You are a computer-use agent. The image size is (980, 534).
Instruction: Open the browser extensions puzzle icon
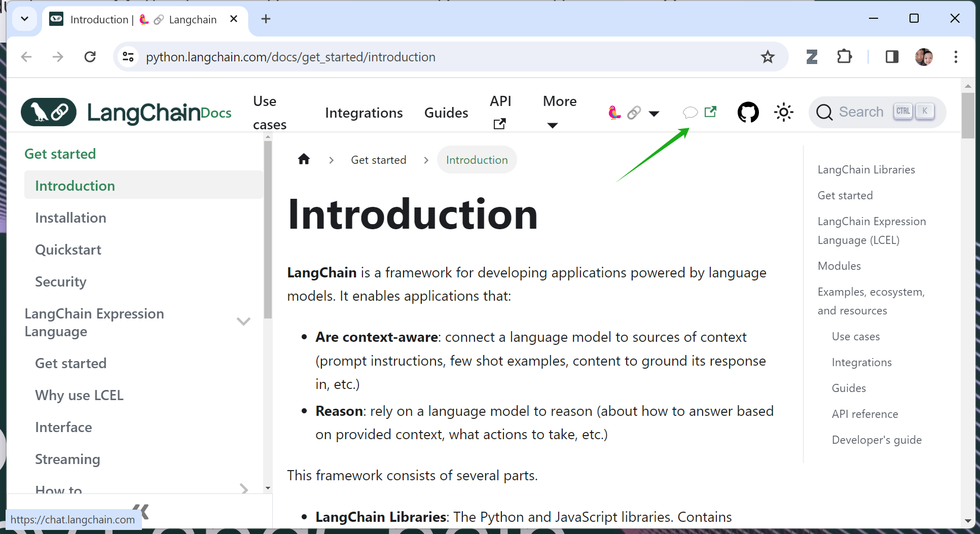pyautogui.click(x=844, y=57)
